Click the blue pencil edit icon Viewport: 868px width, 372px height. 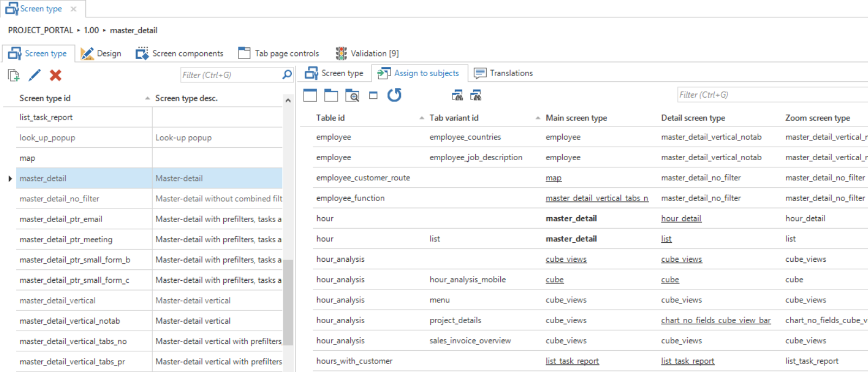pos(34,75)
